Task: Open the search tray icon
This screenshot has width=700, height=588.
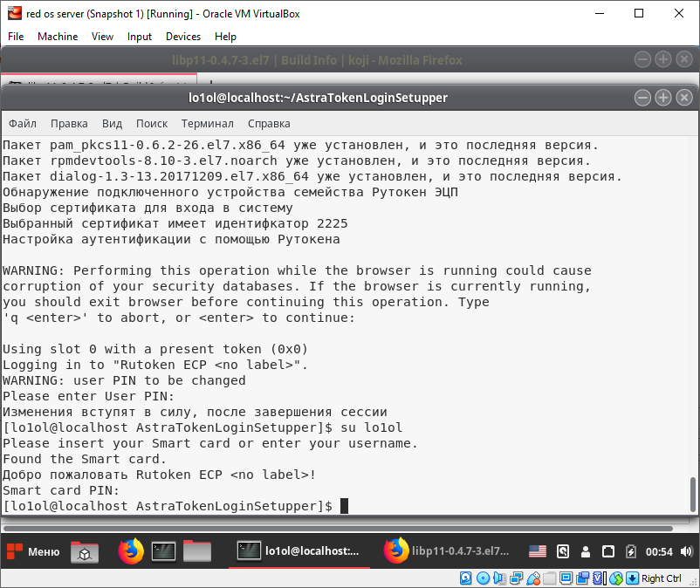Action: 563,552
